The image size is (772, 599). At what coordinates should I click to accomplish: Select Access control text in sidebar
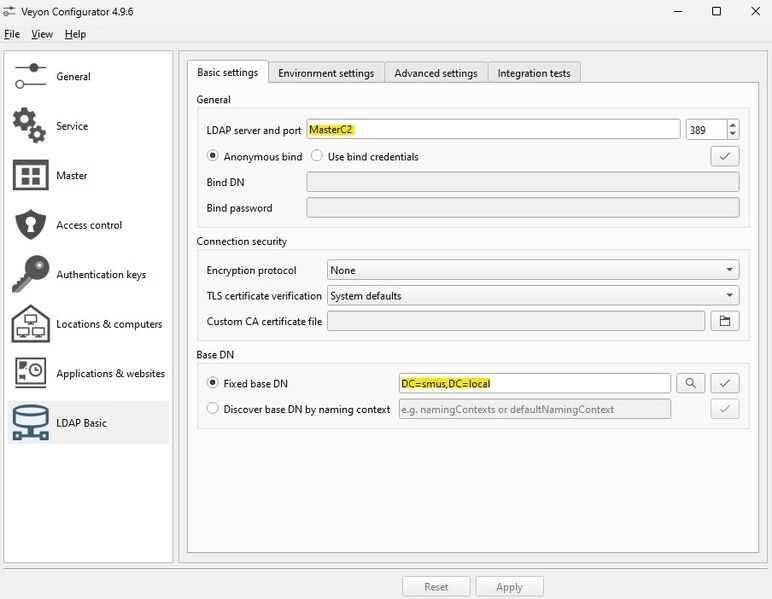click(x=89, y=225)
